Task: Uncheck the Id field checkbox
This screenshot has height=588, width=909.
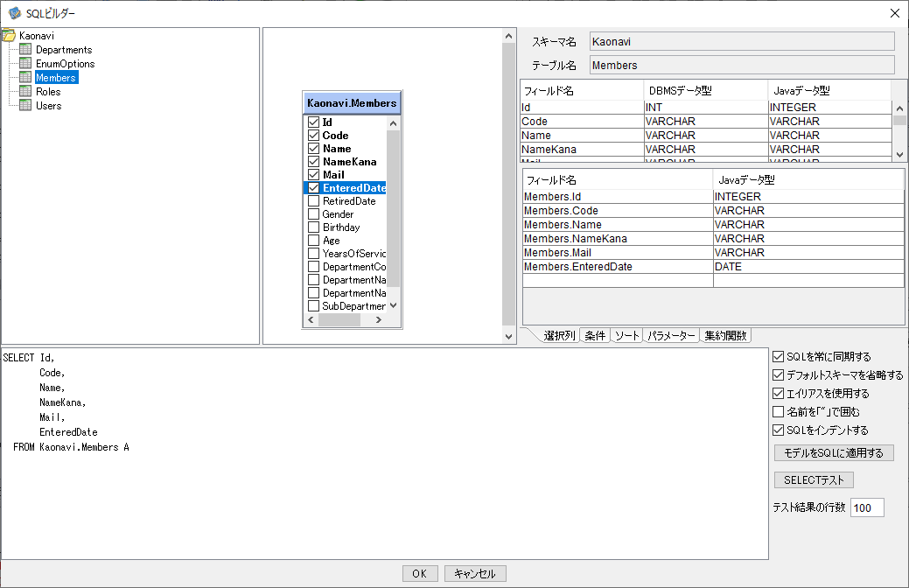Action: click(313, 122)
